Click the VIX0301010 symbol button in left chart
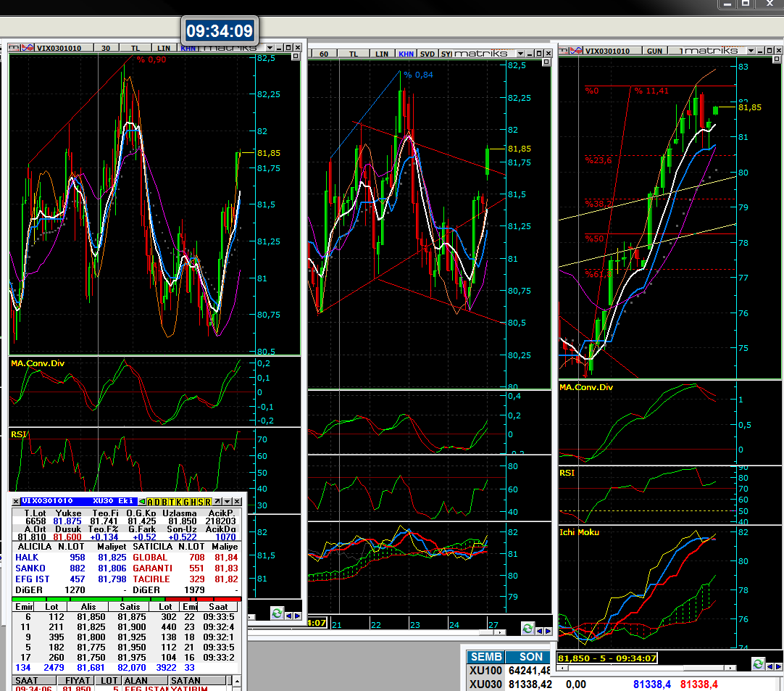 click(59, 48)
